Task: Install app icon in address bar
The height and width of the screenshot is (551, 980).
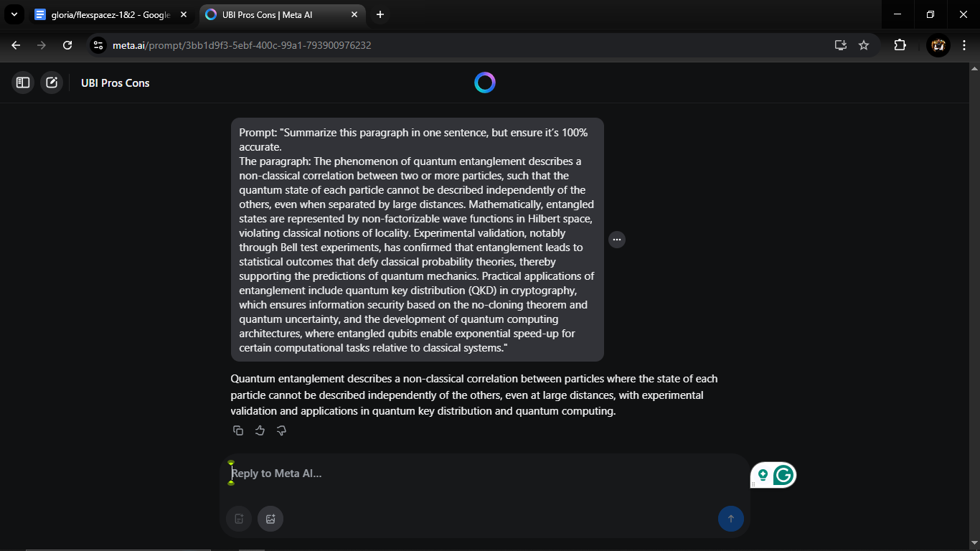Action: (841, 45)
